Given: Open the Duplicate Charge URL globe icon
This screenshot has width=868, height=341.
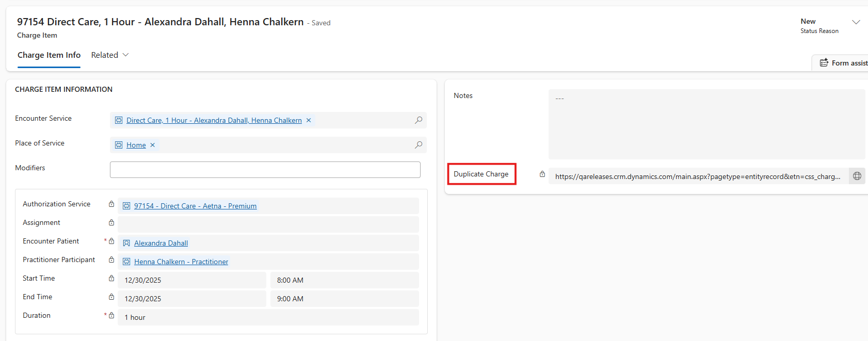Looking at the screenshot, I should (857, 176).
